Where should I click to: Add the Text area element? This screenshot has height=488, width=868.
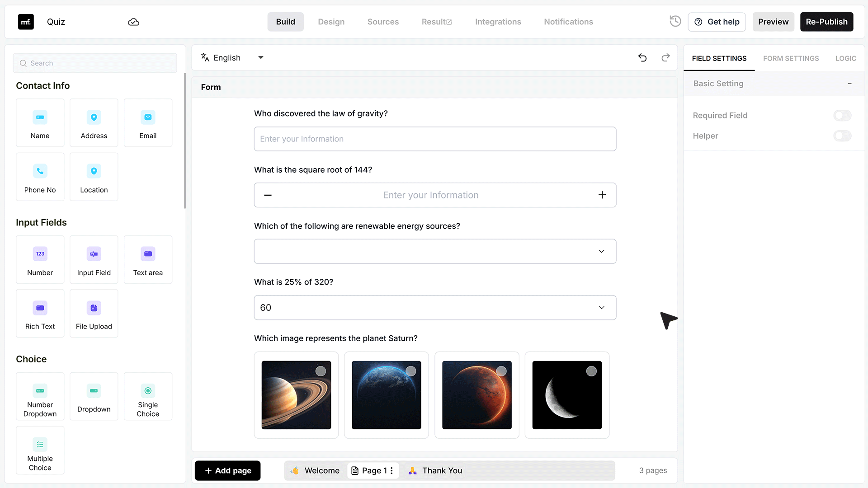[148, 260]
